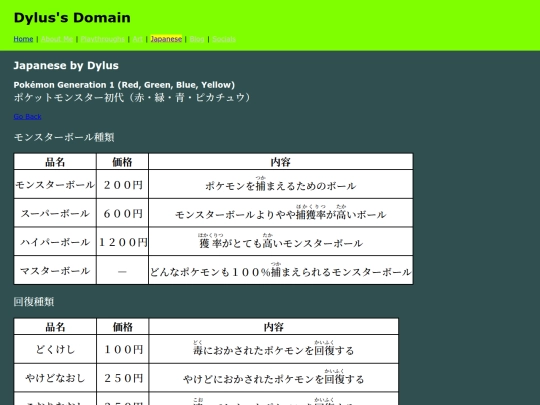Click the 内容 header in the ball table
The height and width of the screenshot is (405, 540).
click(x=281, y=162)
